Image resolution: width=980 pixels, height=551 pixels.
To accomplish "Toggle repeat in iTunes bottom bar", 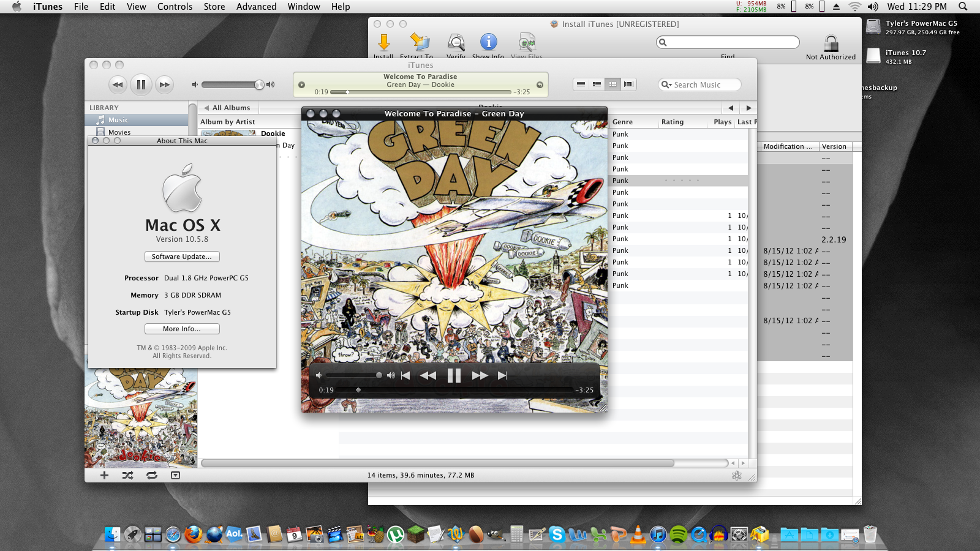I will (x=152, y=475).
